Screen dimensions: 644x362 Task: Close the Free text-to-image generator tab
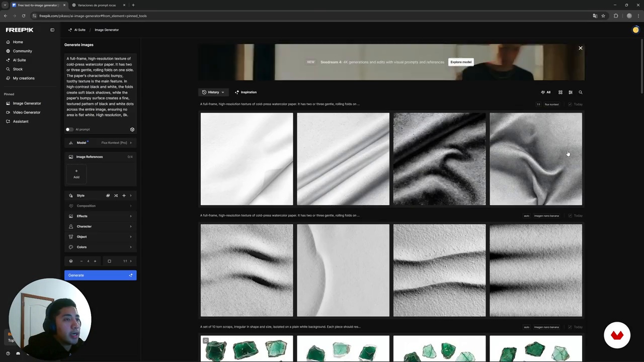pyautogui.click(x=64, y=5)
